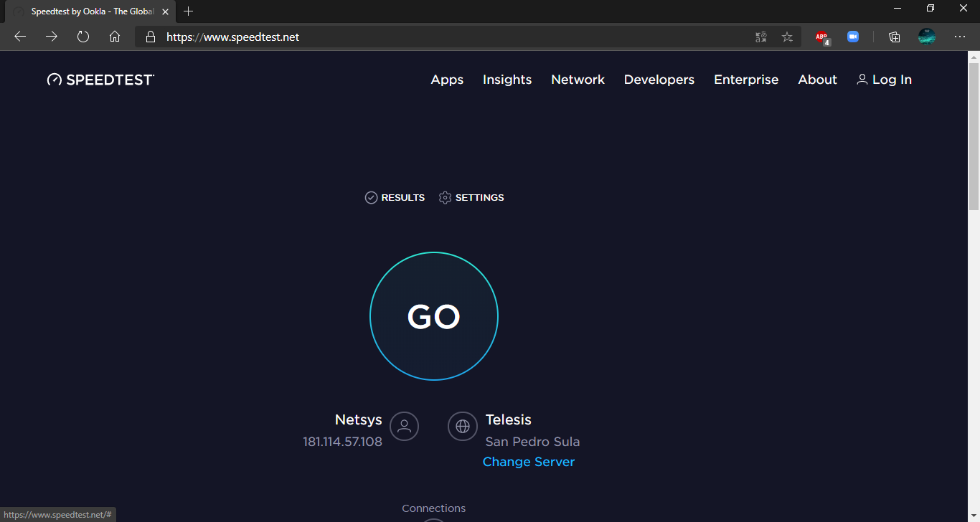Viewport: 980px width, 522px height.
Task: Click the Telesis server name
Action: [509, 419]
